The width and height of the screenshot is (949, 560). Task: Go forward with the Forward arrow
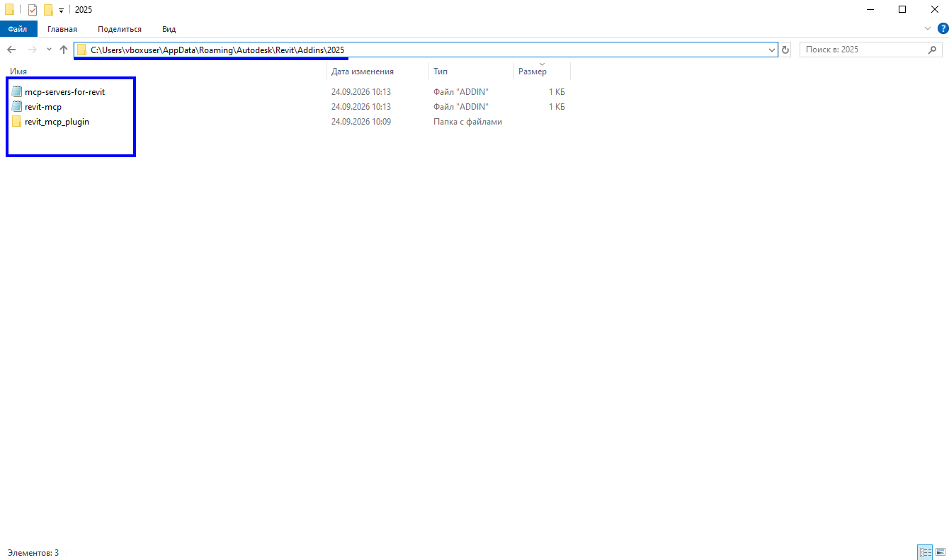(x=32, y=50)
